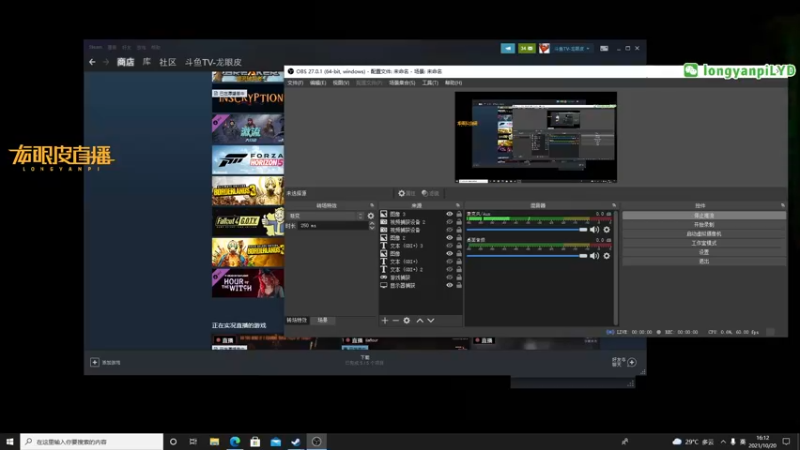800x450 pixels.
Task: Toggle lock on the 图像 3 source
Action: [459, 214]
